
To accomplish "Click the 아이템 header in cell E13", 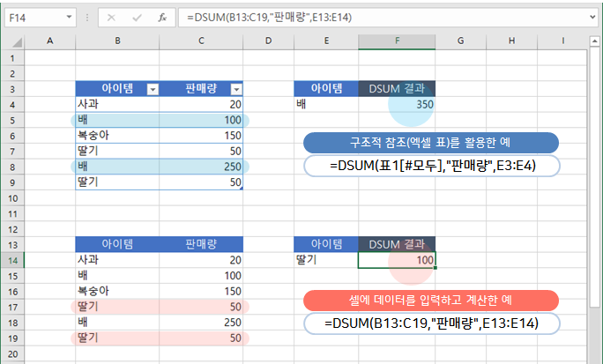I will (x=326, y=244).
